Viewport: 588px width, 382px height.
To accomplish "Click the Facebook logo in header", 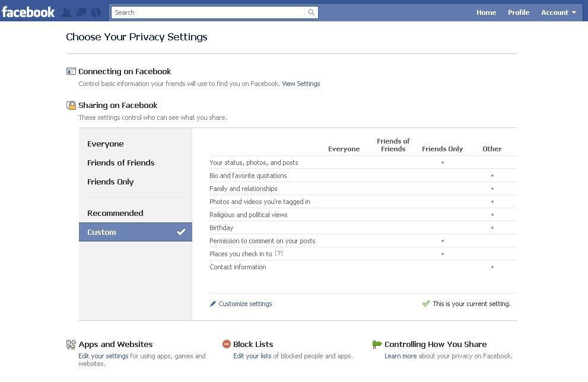I will pyautogui.click(x=28, y=12).
